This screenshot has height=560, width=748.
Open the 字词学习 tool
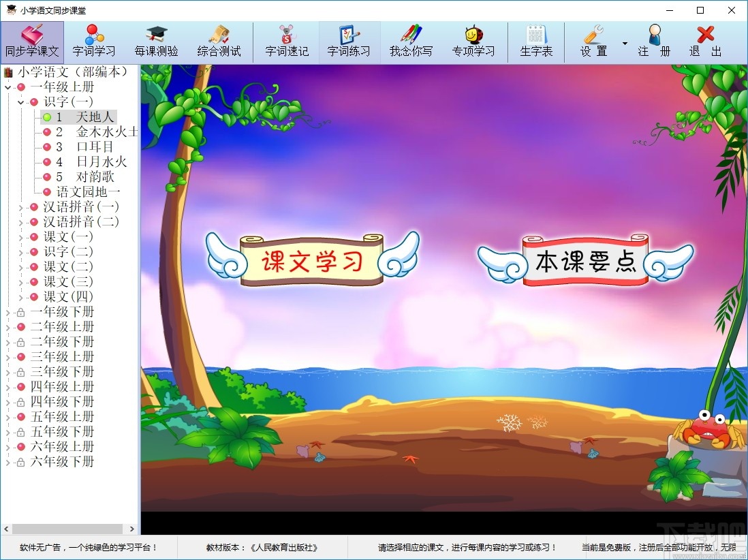pos(93,41)
